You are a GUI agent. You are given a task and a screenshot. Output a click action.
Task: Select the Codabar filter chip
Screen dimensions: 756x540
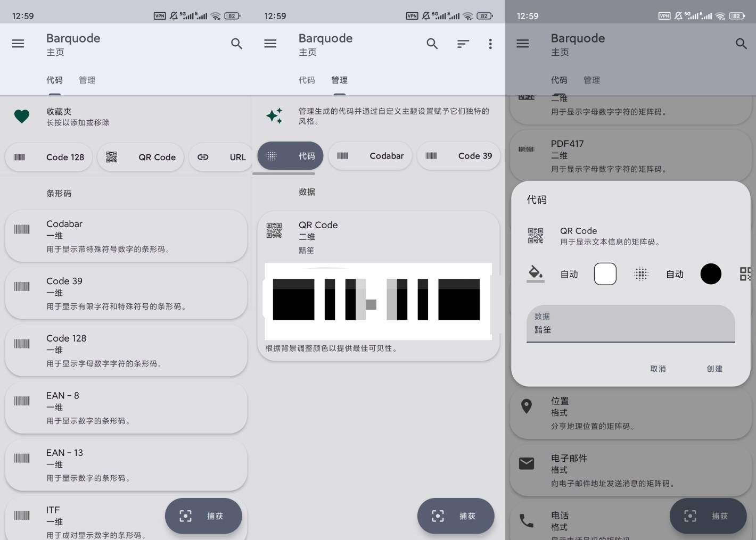371,156
